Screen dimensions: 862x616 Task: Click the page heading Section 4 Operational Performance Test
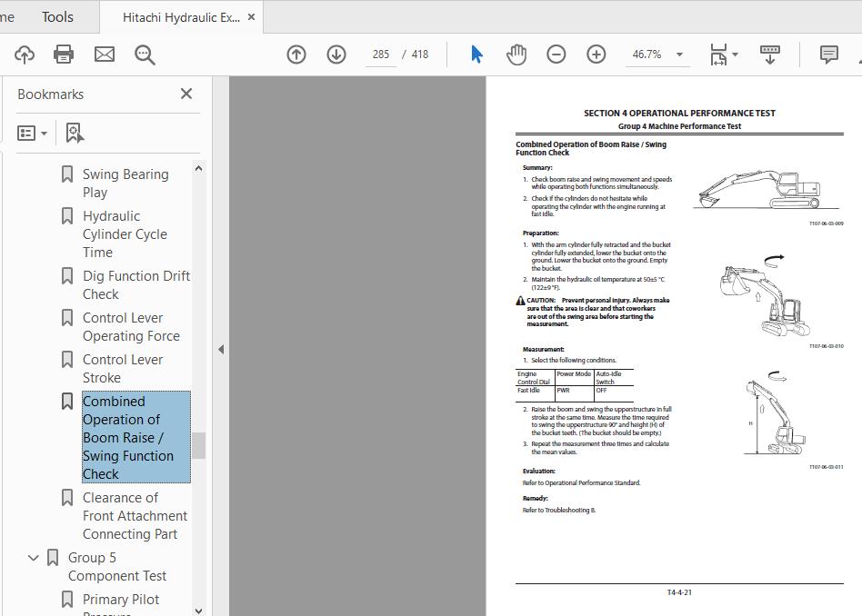point(679,114)
